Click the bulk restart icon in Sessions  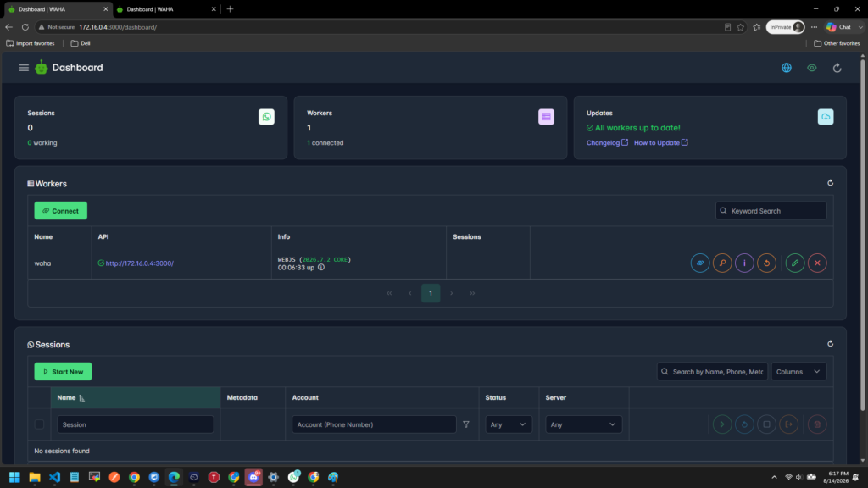click(x=744, y=424)
